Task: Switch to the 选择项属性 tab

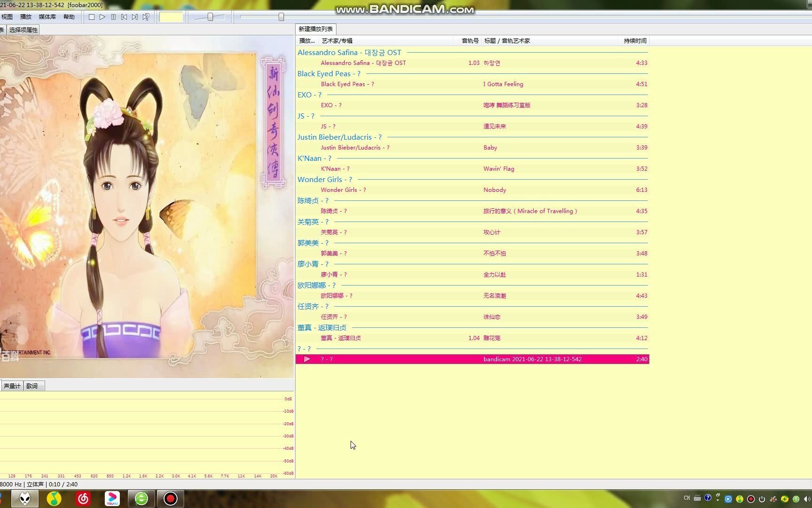Action: [x=23, y=30]
